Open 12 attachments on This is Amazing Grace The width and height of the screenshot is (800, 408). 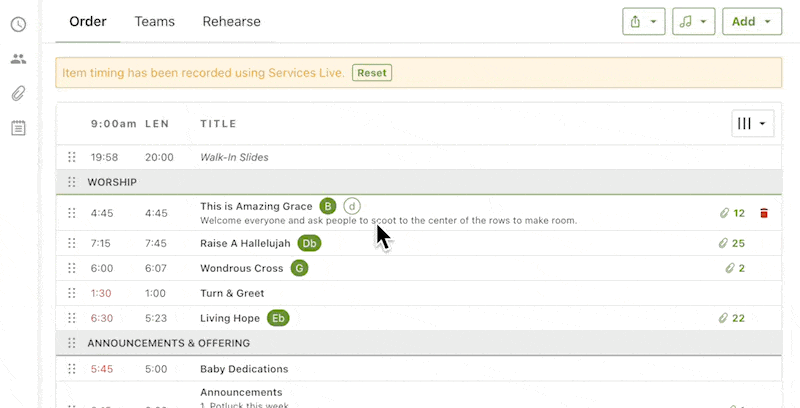pyautogui.click(x=732, y=213)
